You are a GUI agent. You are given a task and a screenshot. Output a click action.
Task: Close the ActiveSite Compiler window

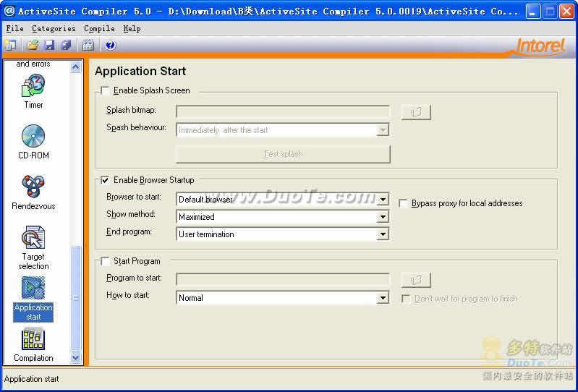click(x=566, y=12)
